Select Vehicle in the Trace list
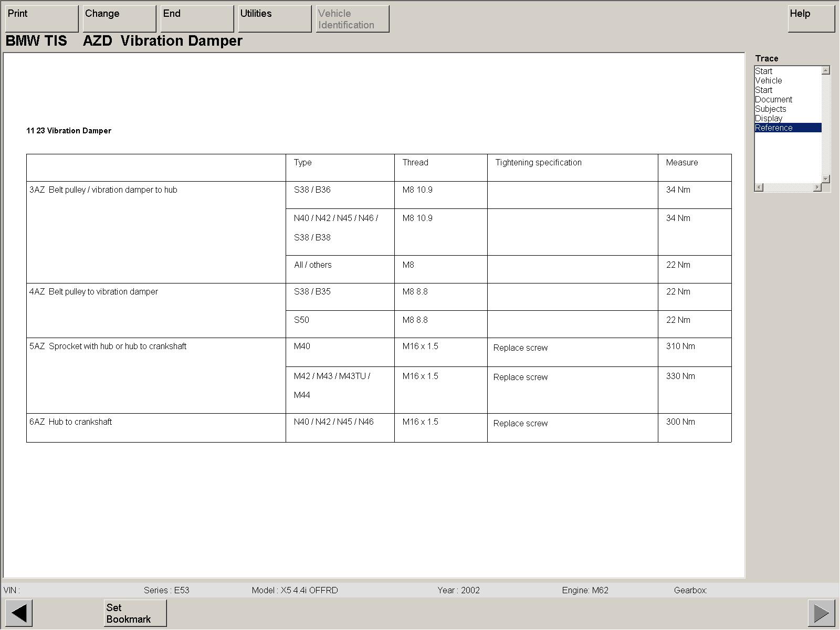Image resolution: width=840 pixels, height=630 pixels. [x=768, y=81]
